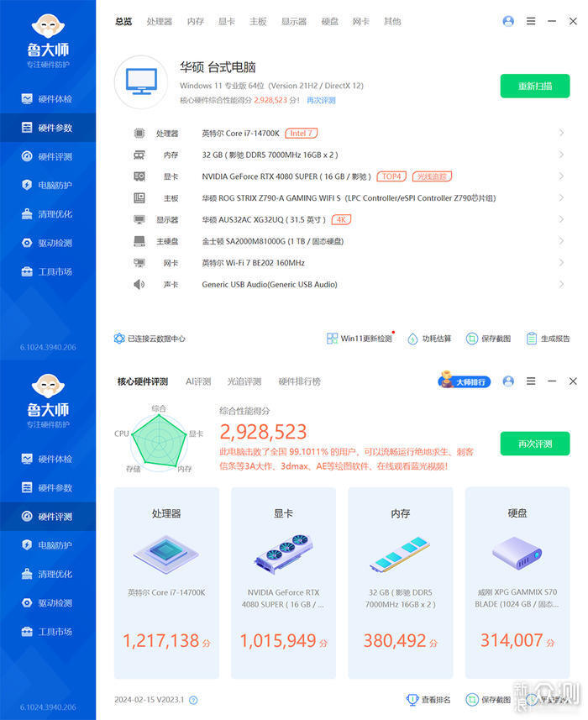This screenshot has width=588, height=720.
Task: Switch to the 硬件排行榜 tab
Action: pyautogui.click(x=299, y=381)
